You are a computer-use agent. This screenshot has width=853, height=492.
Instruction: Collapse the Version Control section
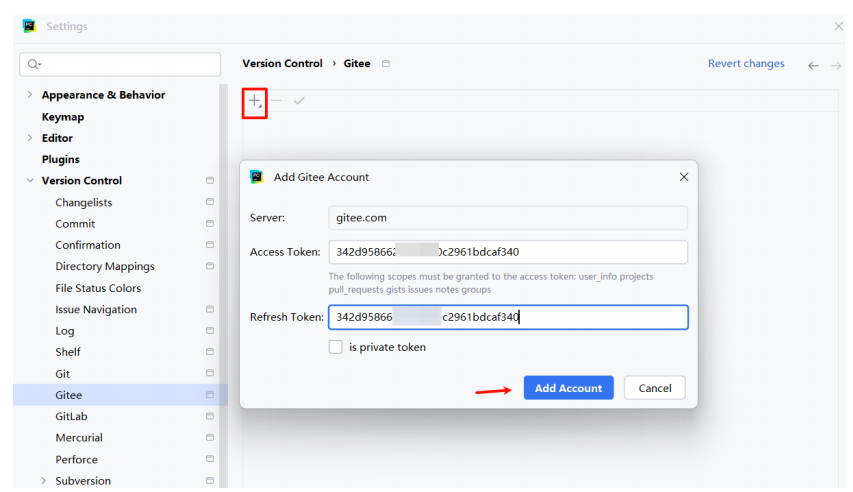(x=30, y=180)
